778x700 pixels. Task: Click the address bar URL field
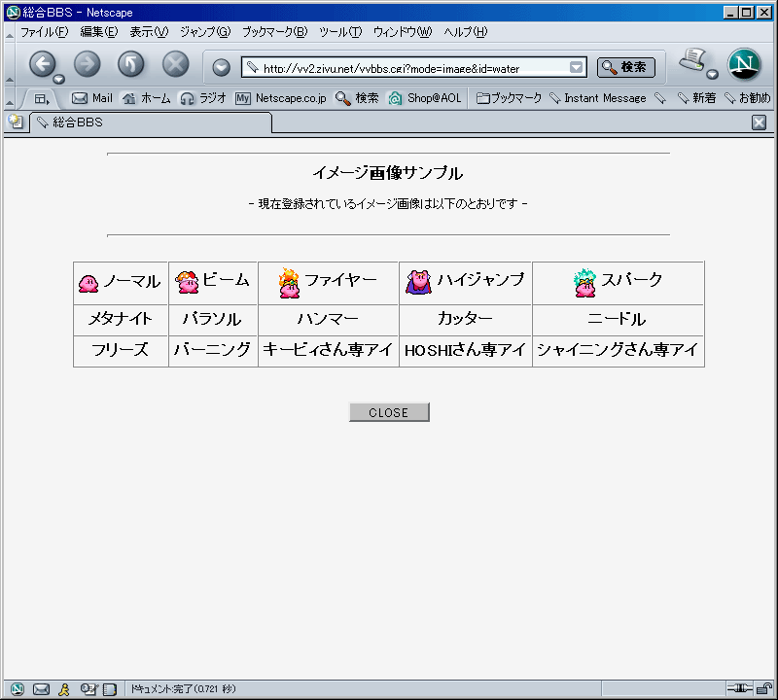(414, 68)
